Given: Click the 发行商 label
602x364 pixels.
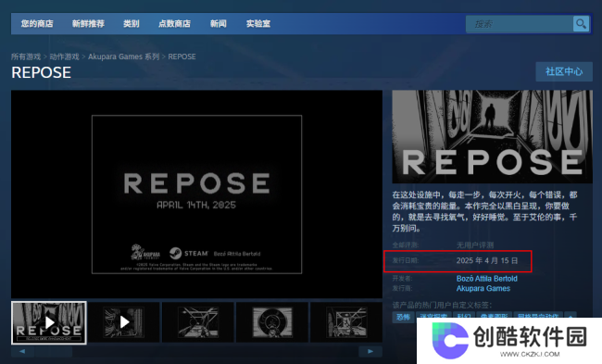Looking at the screenshot, I should 402,288.
